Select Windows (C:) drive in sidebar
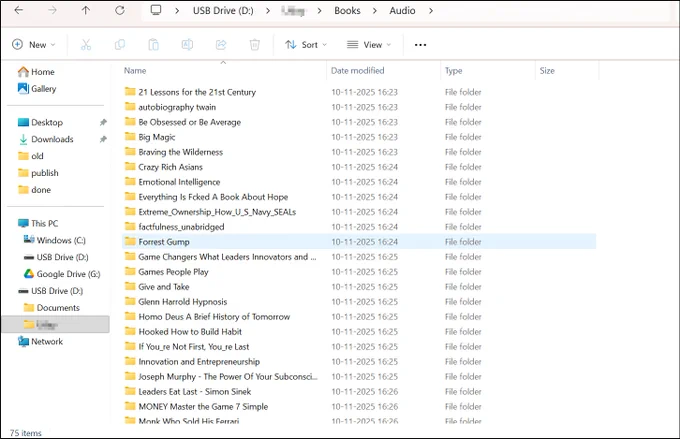Viewport: 680px width, 439px height. pos(55,240)
